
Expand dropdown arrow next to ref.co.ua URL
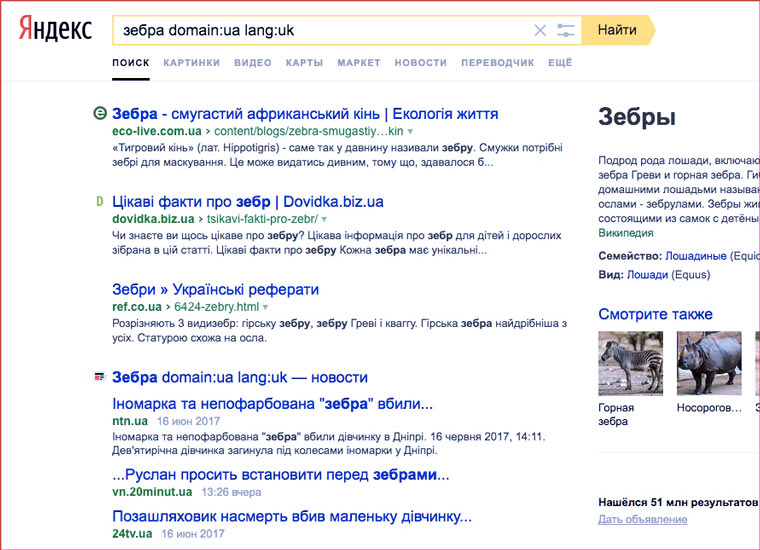pos(266,307)
